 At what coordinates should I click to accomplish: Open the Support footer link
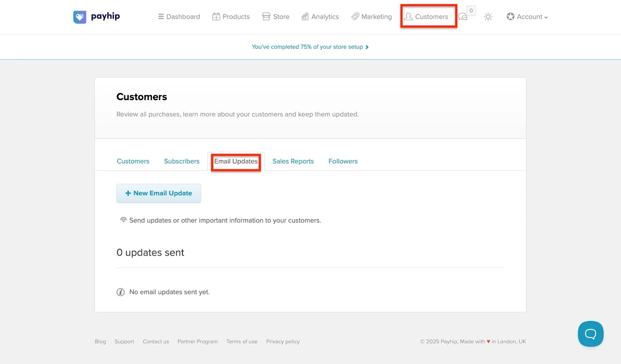[124, 341]
